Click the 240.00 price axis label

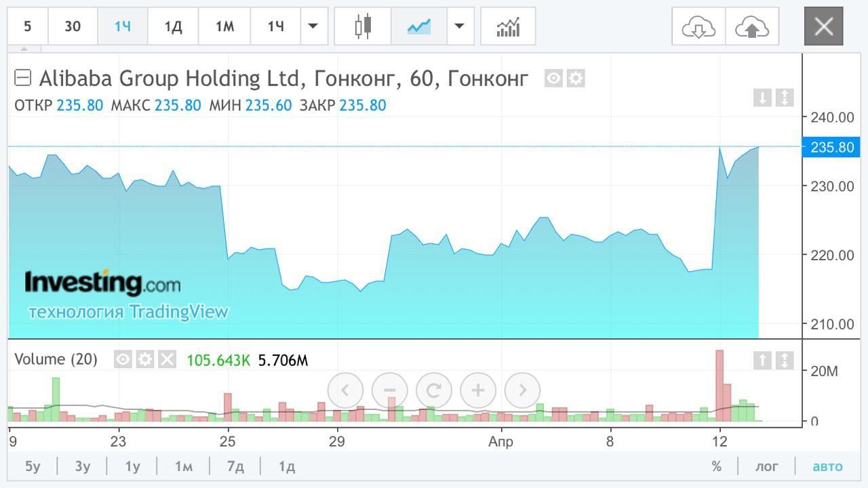[x=832, y=117]
